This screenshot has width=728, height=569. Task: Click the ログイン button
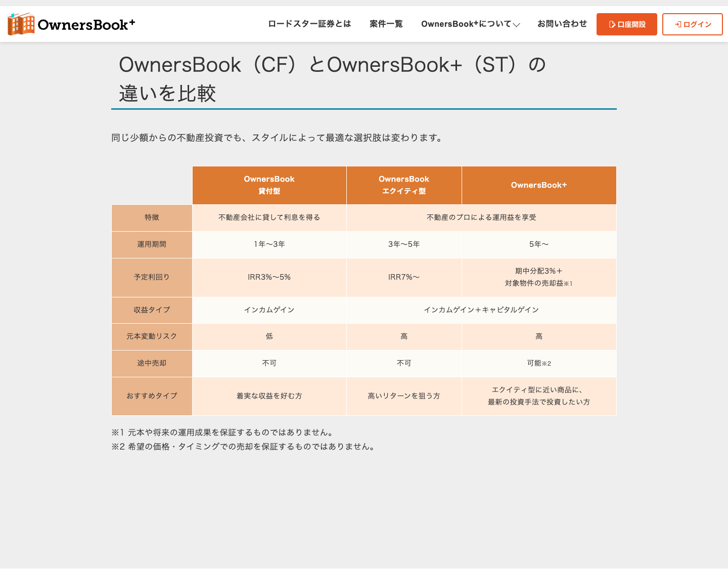click(693, 24)
